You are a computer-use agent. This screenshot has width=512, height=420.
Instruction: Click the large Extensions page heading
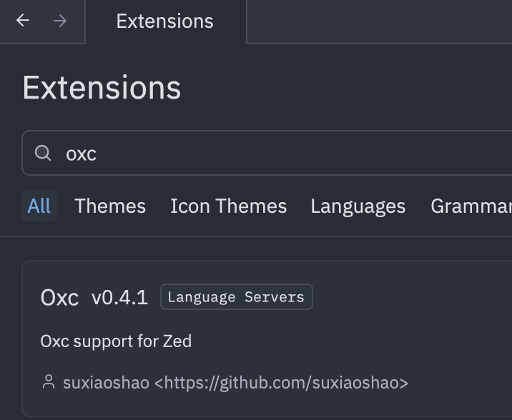pos(102,87)
